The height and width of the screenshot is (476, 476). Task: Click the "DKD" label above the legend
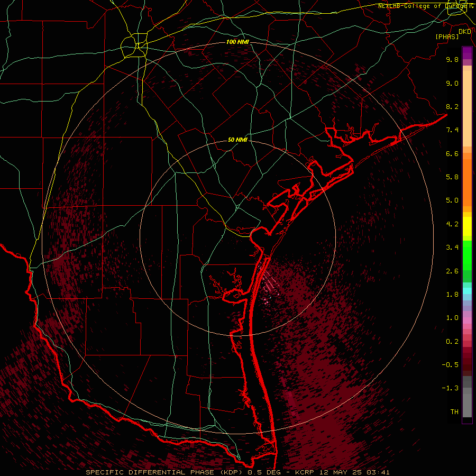(x=465, y=31)
